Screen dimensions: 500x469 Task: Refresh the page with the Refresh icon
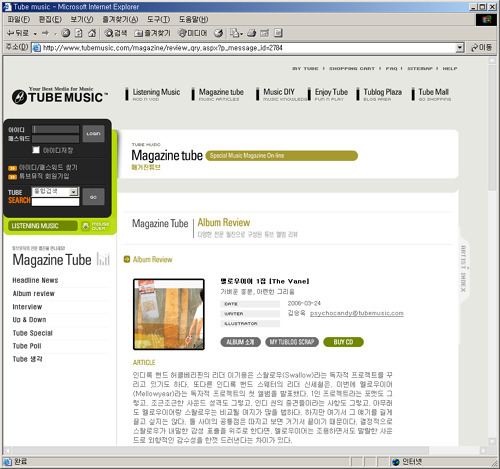click(x=79, y=33)
